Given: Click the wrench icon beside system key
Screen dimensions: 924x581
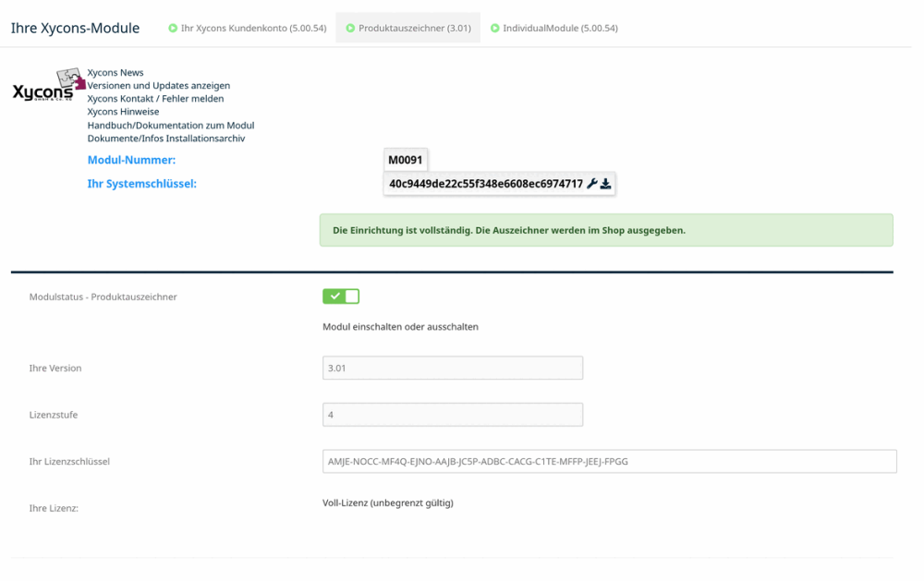Looking at the screenshot, I should (x=591, y=184).
